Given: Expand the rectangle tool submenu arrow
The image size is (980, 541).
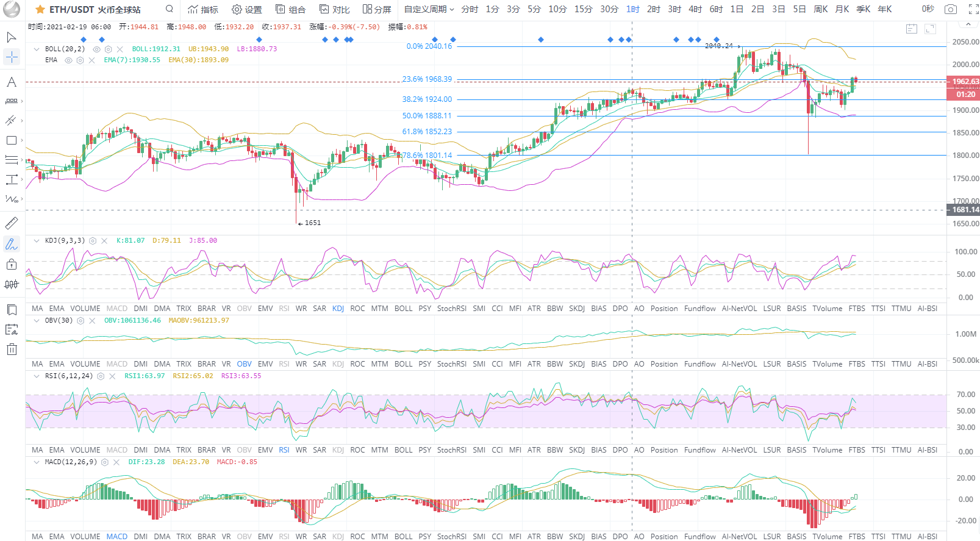Looking at the screenshot, I should coord(22,140).
